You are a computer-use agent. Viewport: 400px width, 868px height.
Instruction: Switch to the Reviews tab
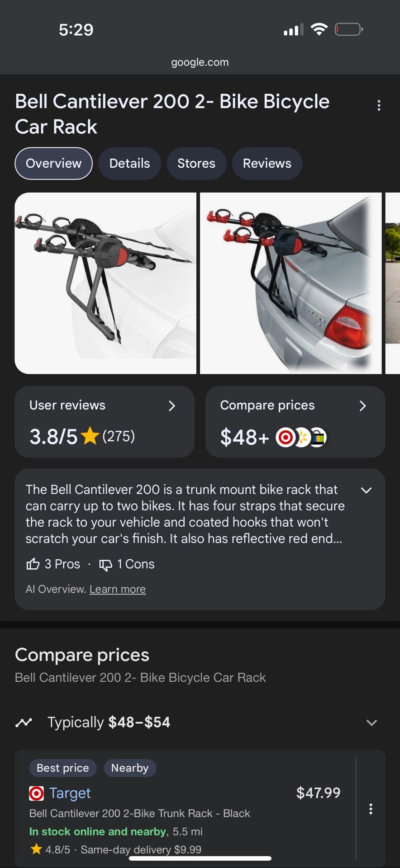point(267,163)
